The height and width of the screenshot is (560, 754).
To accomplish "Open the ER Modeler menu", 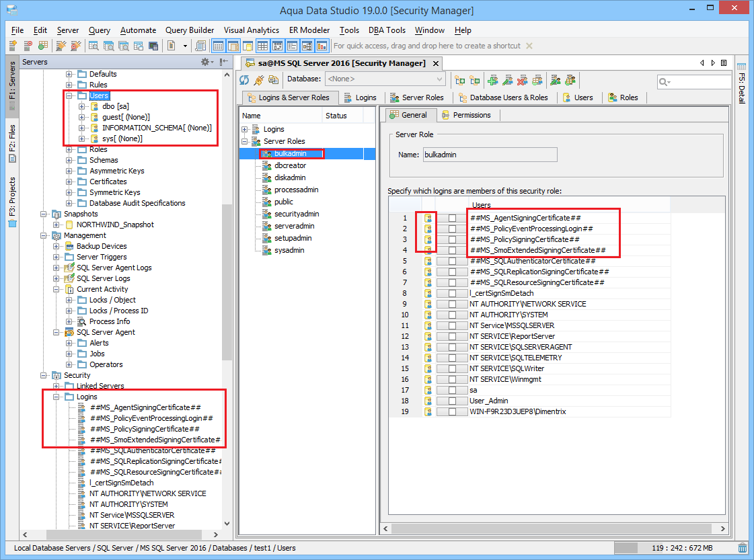I will click(x=309, y=30).
